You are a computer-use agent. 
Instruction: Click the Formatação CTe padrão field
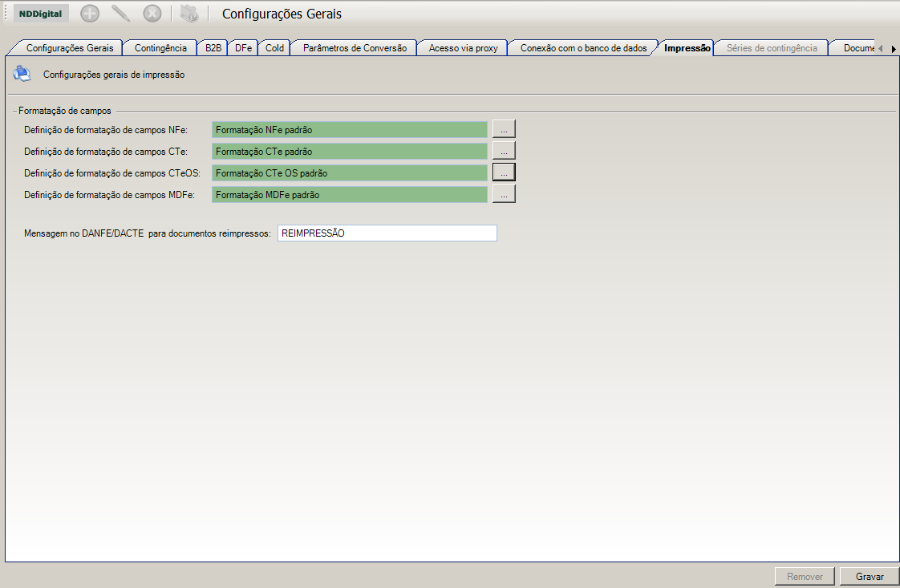350,152
